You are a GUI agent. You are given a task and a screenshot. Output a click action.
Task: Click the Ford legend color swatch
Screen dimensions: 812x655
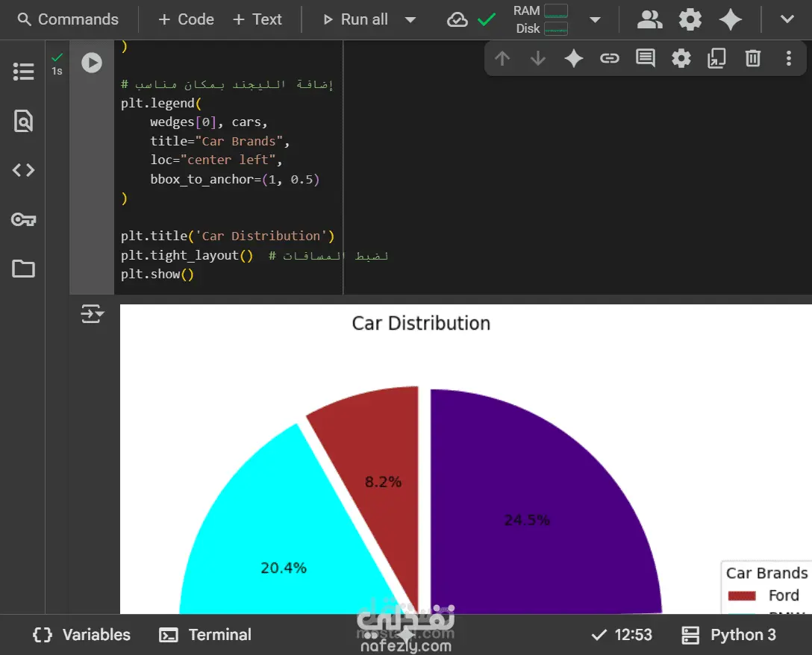click(x=742, y=596)
